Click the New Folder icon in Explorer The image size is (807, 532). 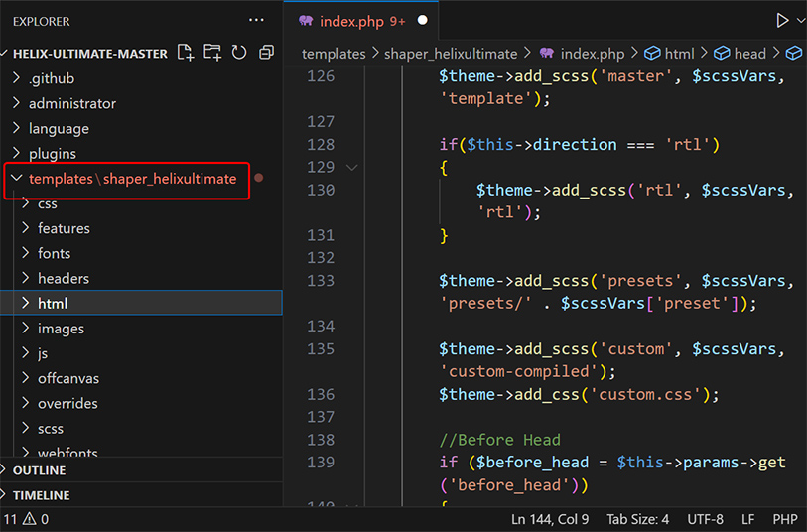click(211, 53)
